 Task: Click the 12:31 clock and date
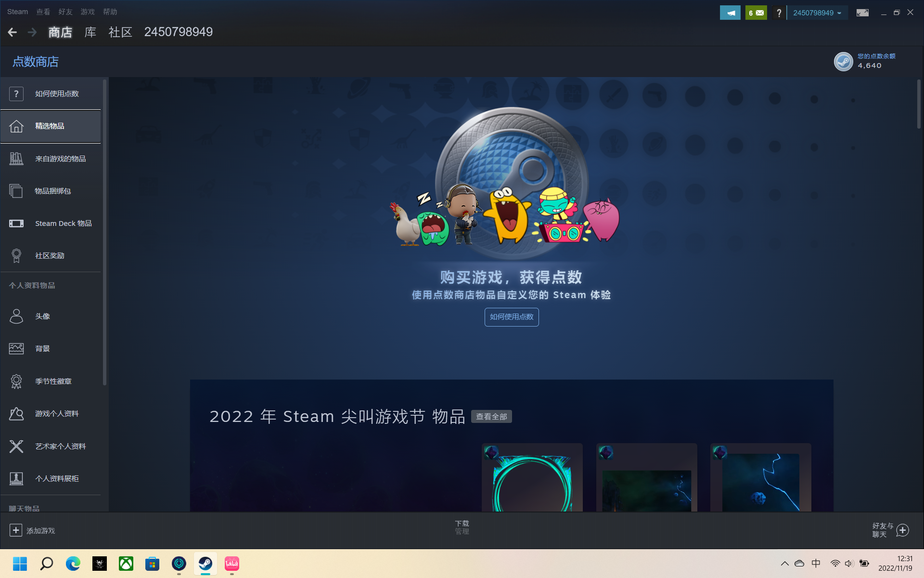895,564
